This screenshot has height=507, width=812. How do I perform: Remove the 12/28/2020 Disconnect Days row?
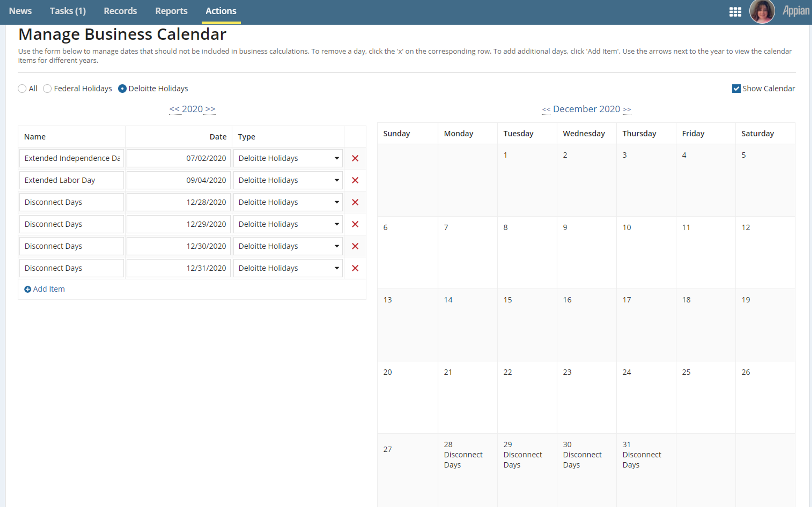(355, 202)
